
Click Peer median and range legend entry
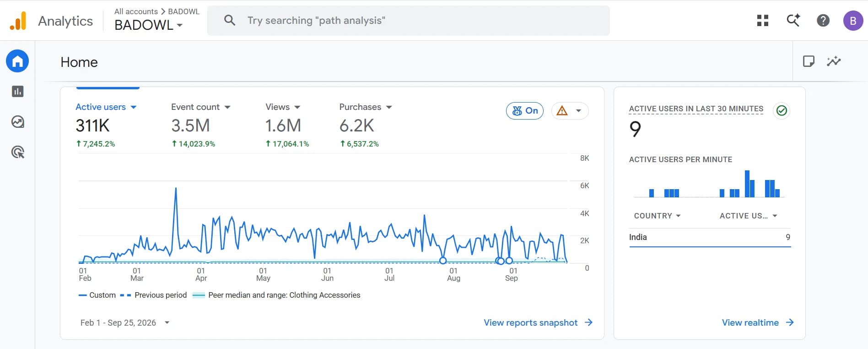coord(276,295)
